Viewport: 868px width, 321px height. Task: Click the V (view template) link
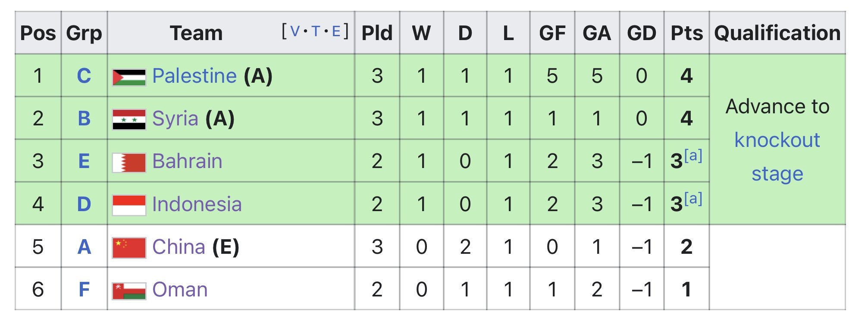pos(295,31)
